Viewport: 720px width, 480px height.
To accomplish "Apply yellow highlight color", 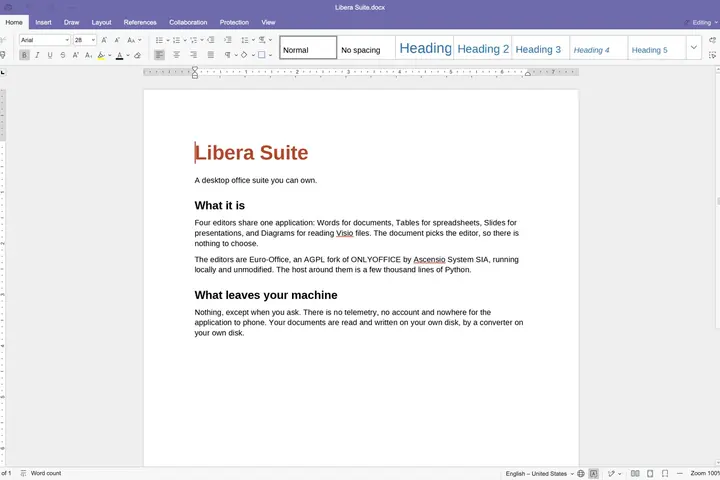I will [x=101, y=55].
